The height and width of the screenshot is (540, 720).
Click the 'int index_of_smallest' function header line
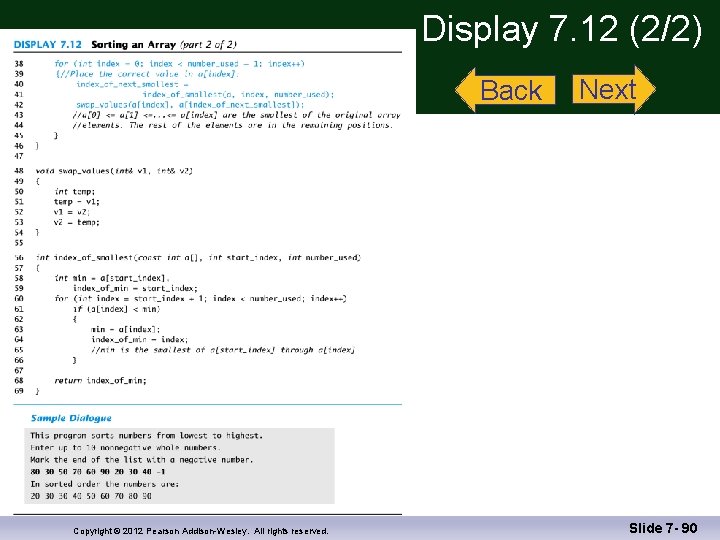pos(198,258)
